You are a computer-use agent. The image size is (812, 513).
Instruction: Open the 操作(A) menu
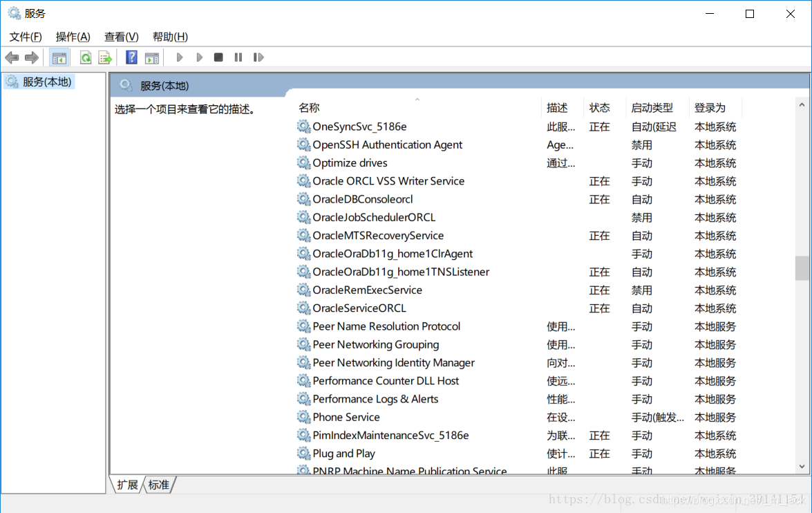[x=73, y=37]
